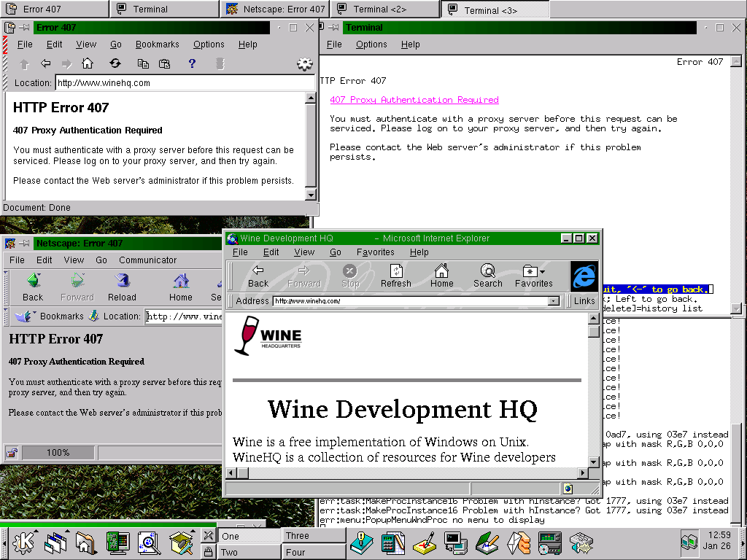The width and height of the screenshot is (747, 560).
Task: Launch calculator icon on panel
Action: tap(393, 542)
